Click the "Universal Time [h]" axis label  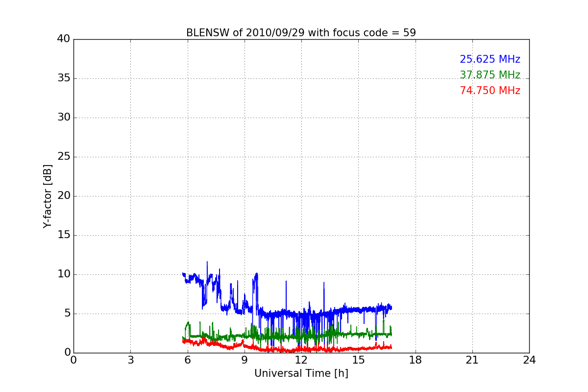click(301, 373)
